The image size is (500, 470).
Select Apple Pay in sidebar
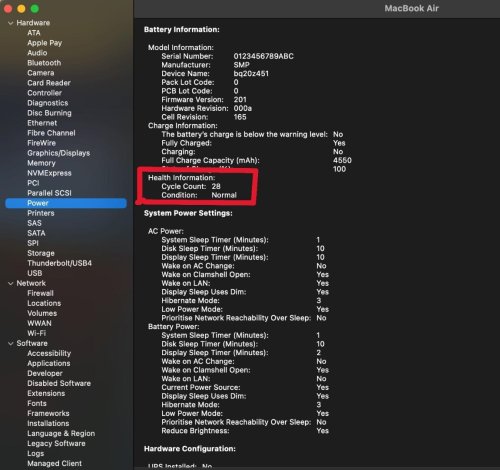[x=45, y=43]
